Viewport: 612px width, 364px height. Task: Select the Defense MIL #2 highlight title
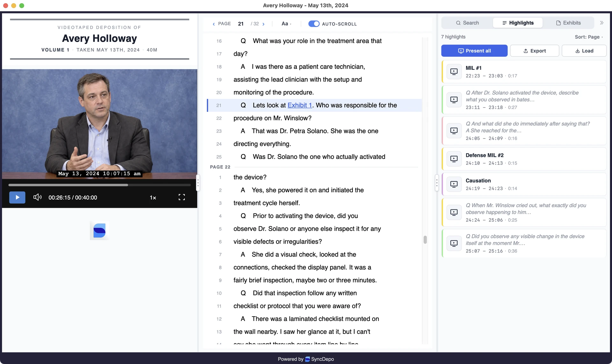484,155
